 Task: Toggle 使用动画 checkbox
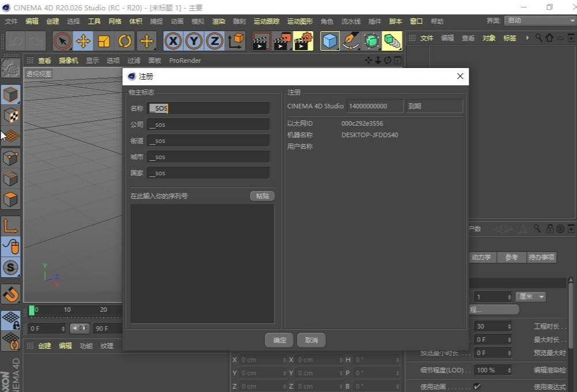tap(477, 386)
